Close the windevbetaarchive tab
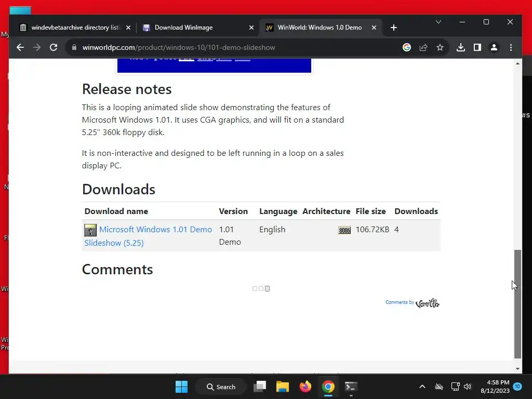The image size is (532, 399). point(128,28)
